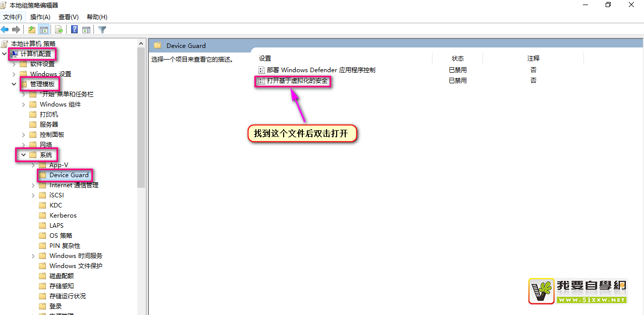Click 已禁用 status of 部署 Windows Defender row
The height and width of the screenshot is (315, 644).
pos(458,70)
